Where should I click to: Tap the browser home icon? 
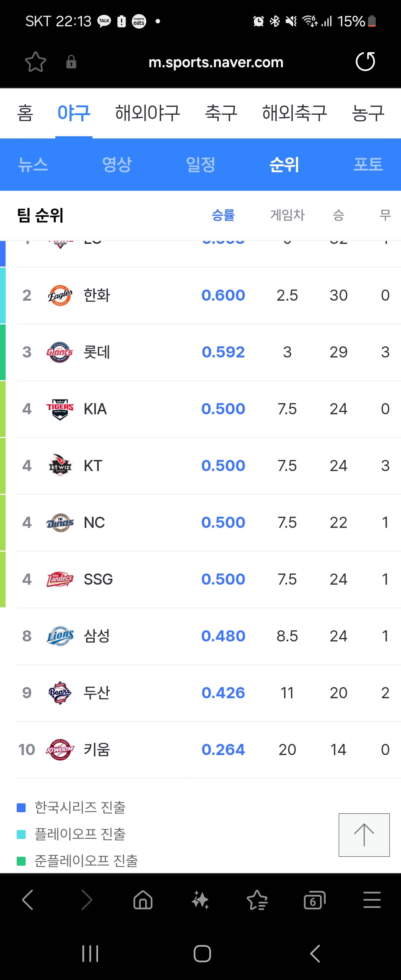click(143, 900)
